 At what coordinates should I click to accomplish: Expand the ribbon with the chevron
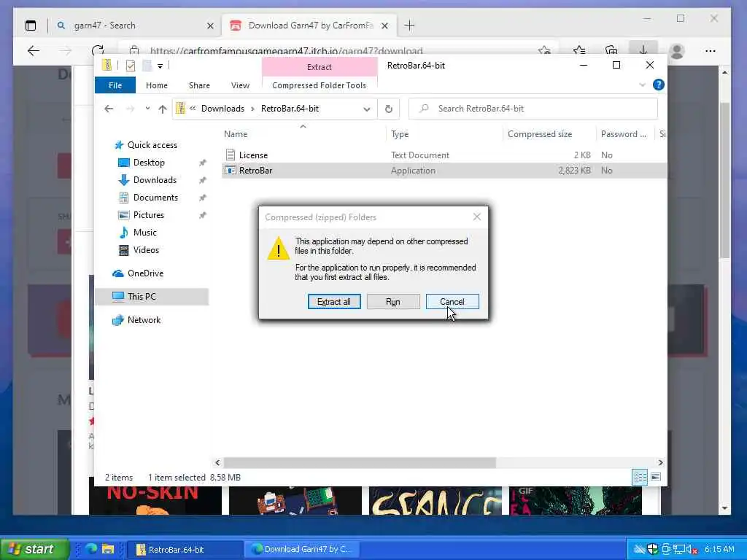(x=642, y=85)
